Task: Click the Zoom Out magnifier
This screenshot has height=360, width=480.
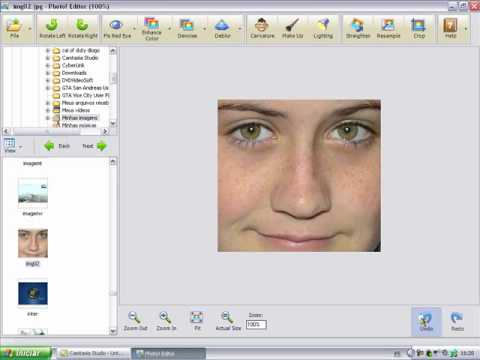Action: point(135,321)
